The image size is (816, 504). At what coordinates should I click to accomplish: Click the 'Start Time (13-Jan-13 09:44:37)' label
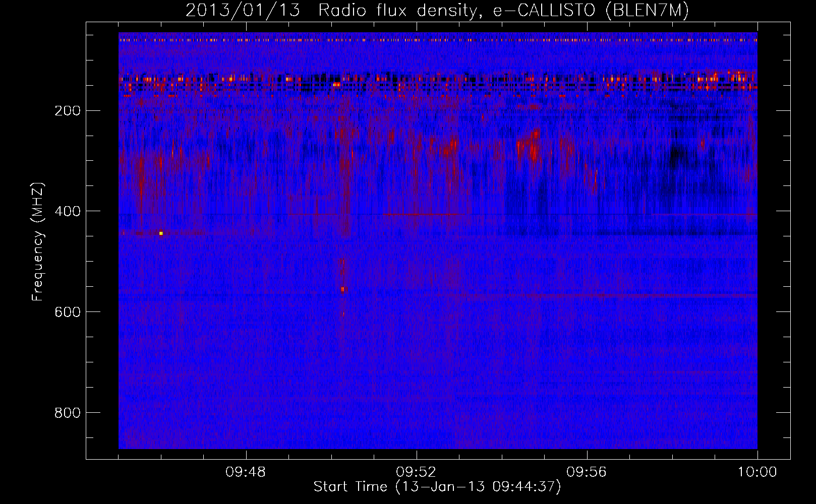[437, 487]
